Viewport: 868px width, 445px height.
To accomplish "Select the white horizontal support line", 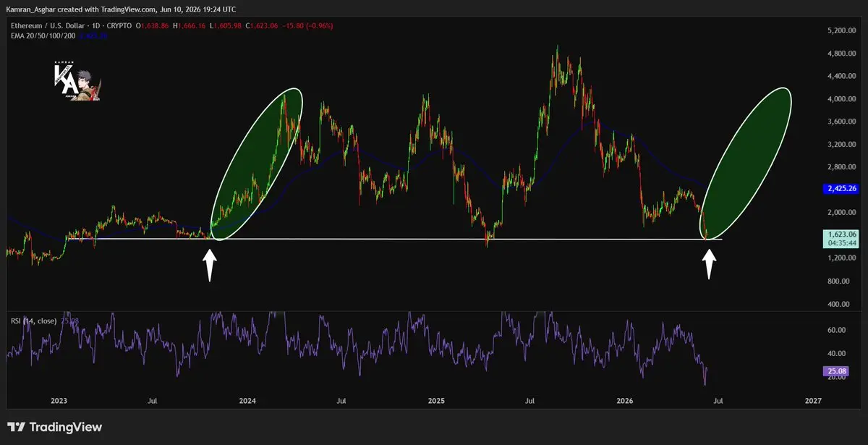I will click(x=394, y=239).
